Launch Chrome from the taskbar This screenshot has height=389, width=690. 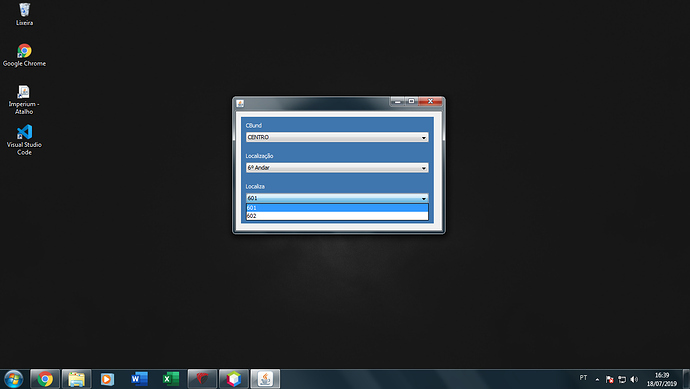(x=45, y=379)
